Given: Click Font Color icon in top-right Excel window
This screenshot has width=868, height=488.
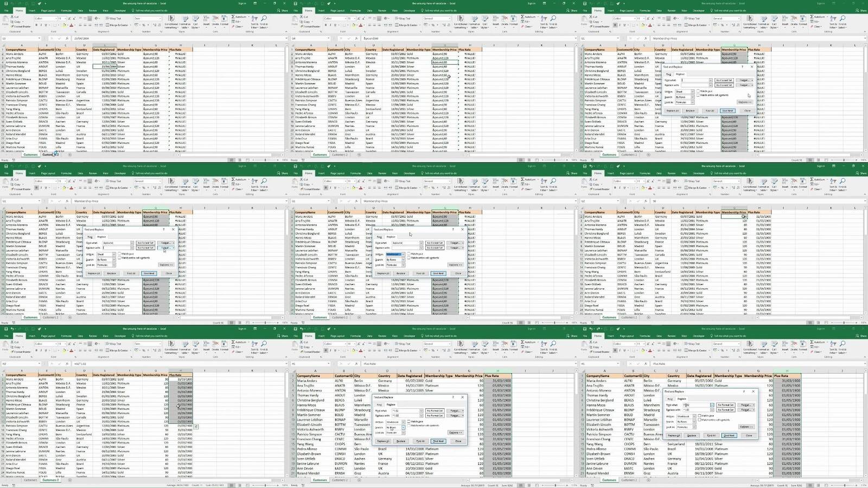Looking at the screenshot, I should point(649,25).
